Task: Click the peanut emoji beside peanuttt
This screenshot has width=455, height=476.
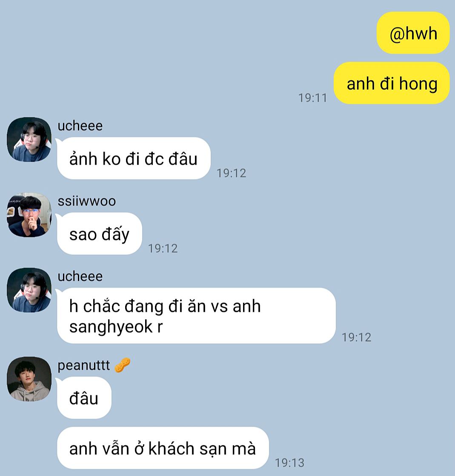Action: 123,365
